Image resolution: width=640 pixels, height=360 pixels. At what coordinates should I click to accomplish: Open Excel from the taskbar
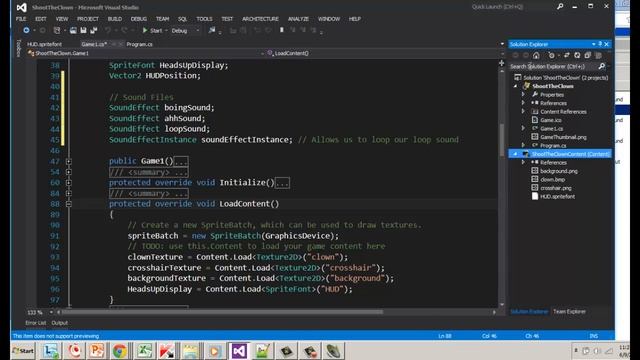click(x=144, y=351)
